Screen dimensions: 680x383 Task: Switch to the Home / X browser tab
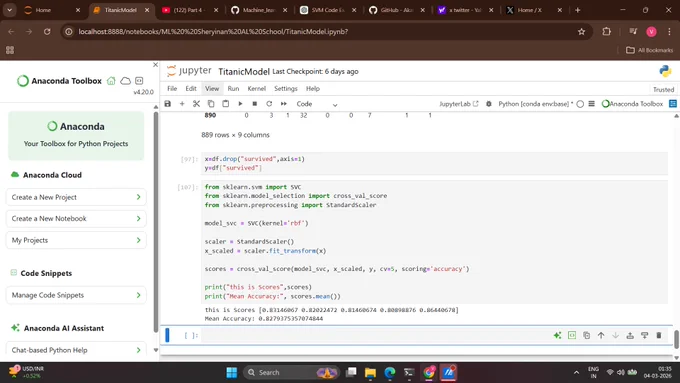click(533, 10)
